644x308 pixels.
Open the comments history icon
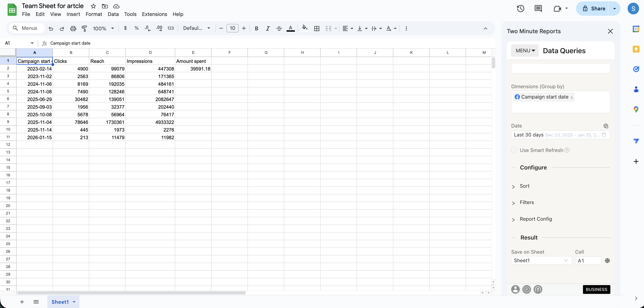click(538, 9)
